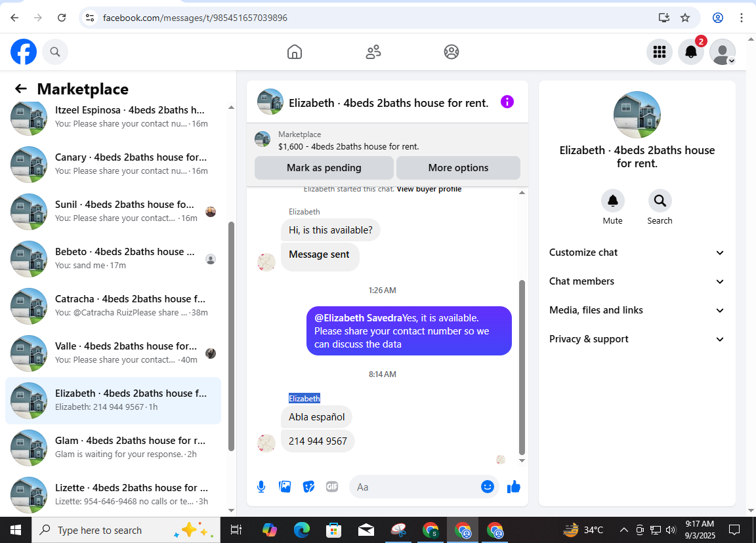This screenshot has width=756, height=543.
Task: Expand Media, files and links section
Action: coord(637,310)
